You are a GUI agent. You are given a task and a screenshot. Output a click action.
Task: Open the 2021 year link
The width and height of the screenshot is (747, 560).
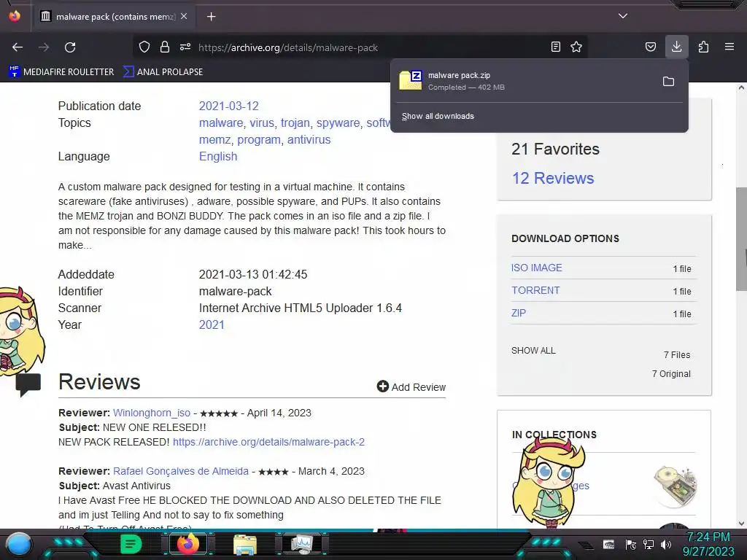click(212, 324)
